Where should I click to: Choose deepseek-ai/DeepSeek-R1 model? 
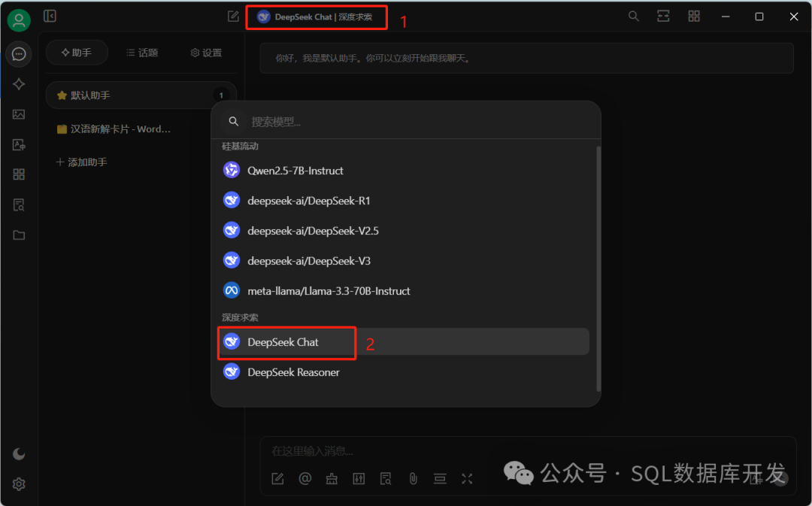pyautogui.click(x=405, y=201)
